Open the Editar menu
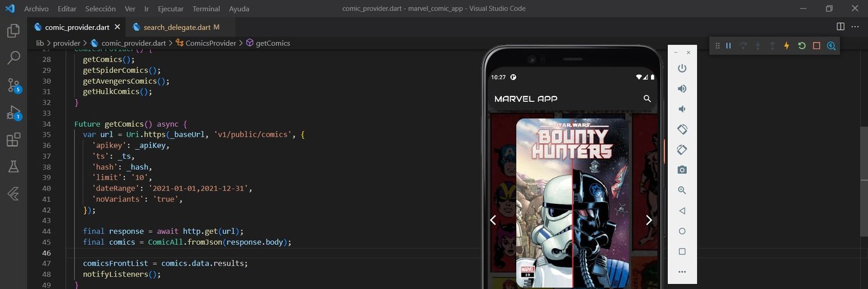This screenshot has width=868, height=289. pos(67,9)
